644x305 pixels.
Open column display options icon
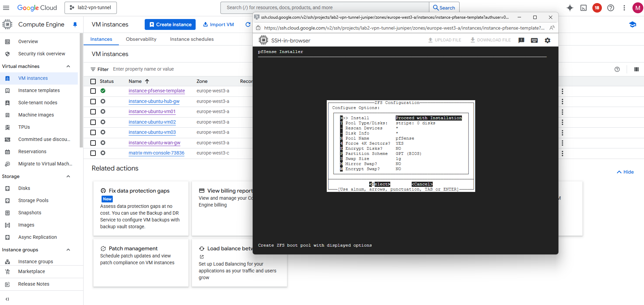(636, 69)
